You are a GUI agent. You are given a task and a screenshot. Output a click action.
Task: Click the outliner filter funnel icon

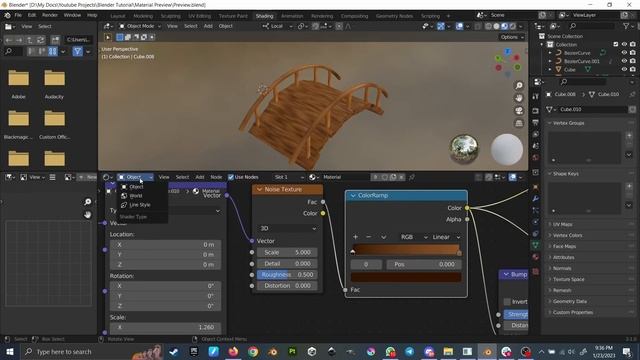pyautogui.click(x=626, y=26)
